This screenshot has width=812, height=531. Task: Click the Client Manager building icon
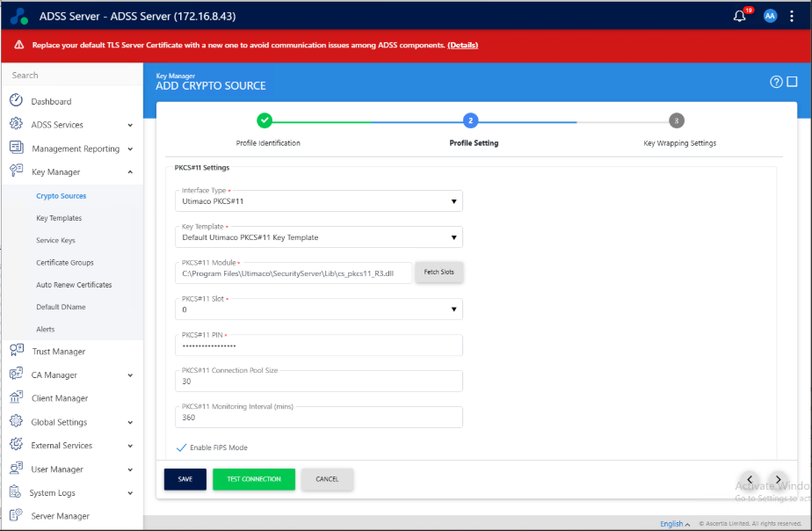[16, 397]
